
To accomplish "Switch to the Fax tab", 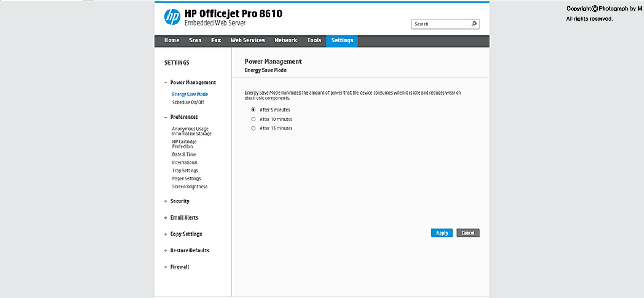I will (x=216, y=40).
